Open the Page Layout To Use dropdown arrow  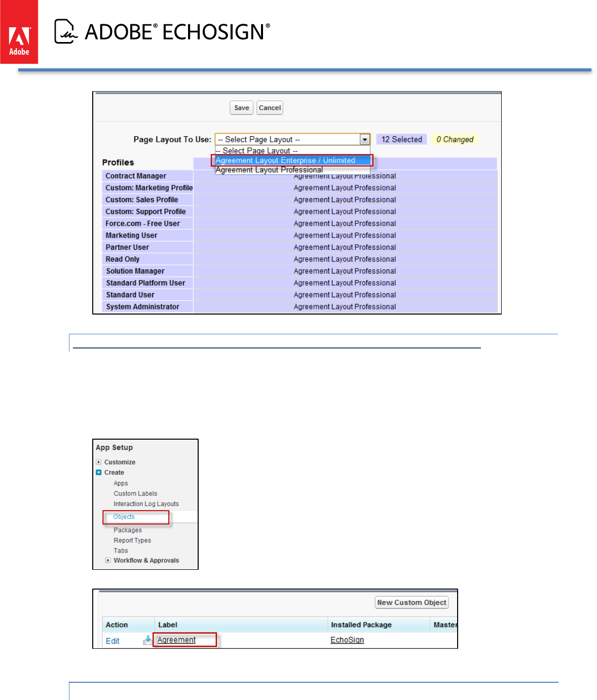(364, 140)
